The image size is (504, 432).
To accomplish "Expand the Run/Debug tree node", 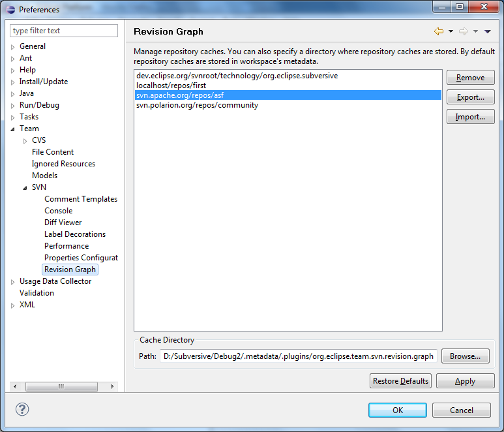I will tap(13, 106).
